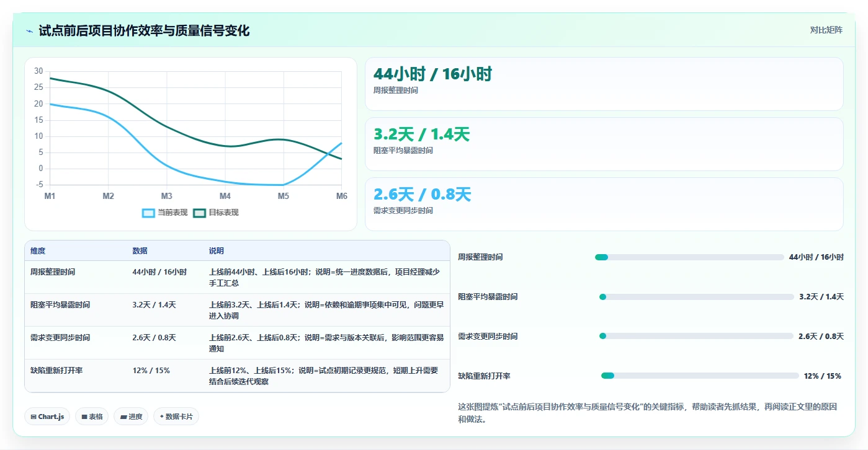
Task: Click the 数据 column header
Action: pos(140,251)
